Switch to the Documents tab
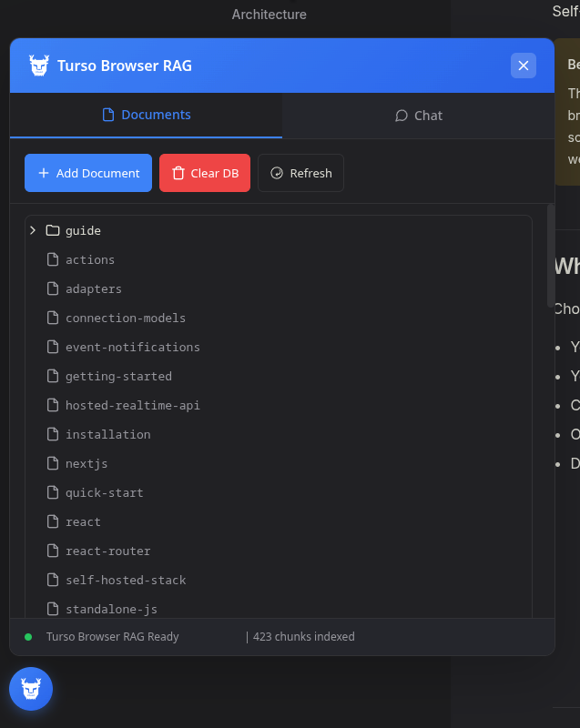 point(146,115)
